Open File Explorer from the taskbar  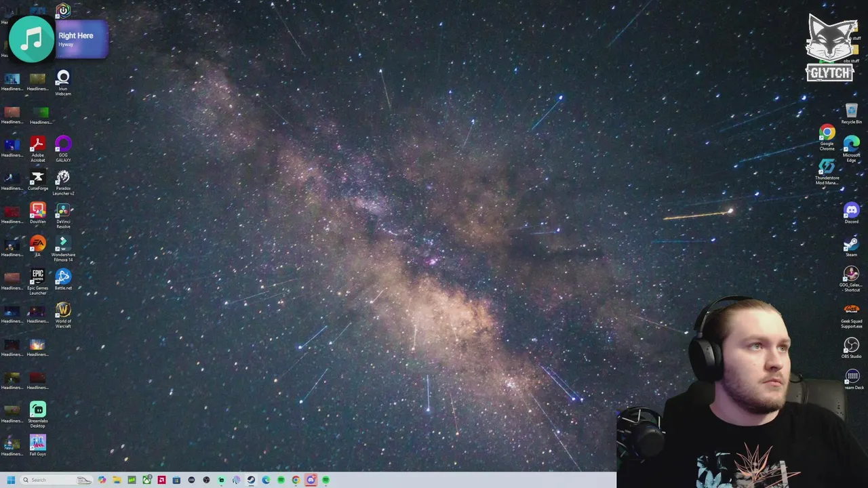point(117,480)
